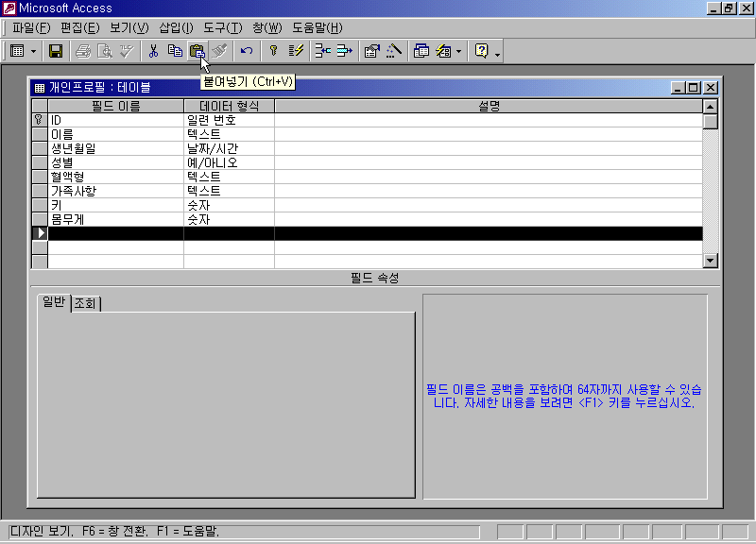This screenshot has width=756, height=544.
Task: Open the table Properties icon
Action: 371,51
